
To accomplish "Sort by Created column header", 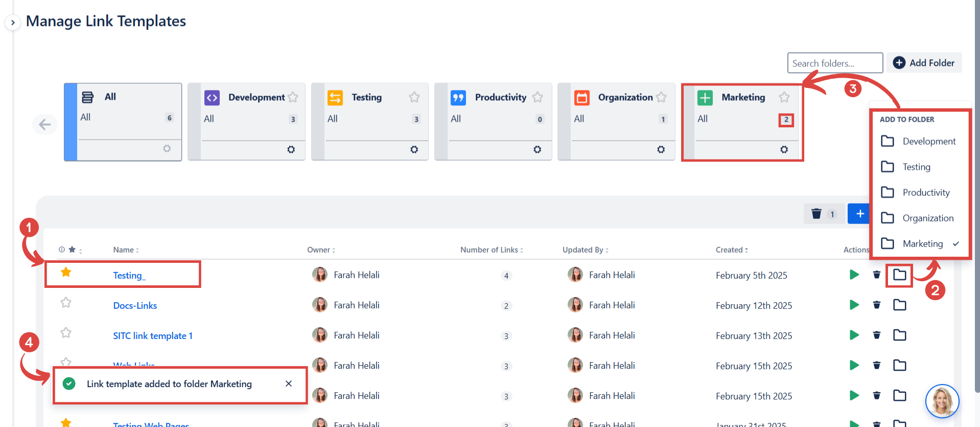I will click(731, 250).
